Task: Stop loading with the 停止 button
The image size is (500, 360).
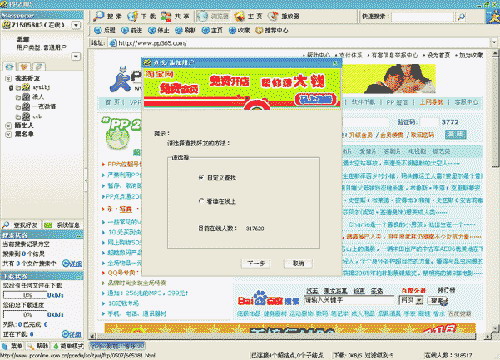Action: tap(158, 30)
